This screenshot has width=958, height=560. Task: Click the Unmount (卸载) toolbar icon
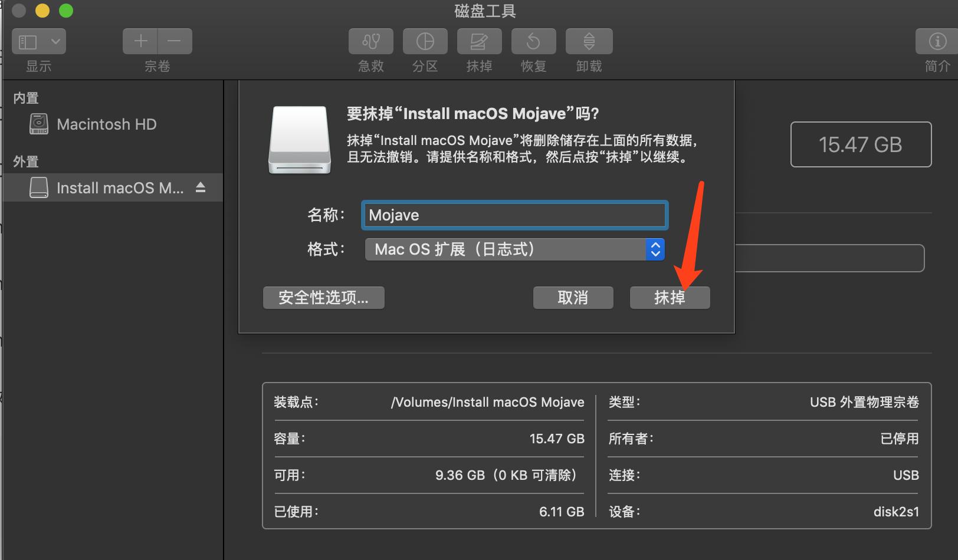pos(588,41)
